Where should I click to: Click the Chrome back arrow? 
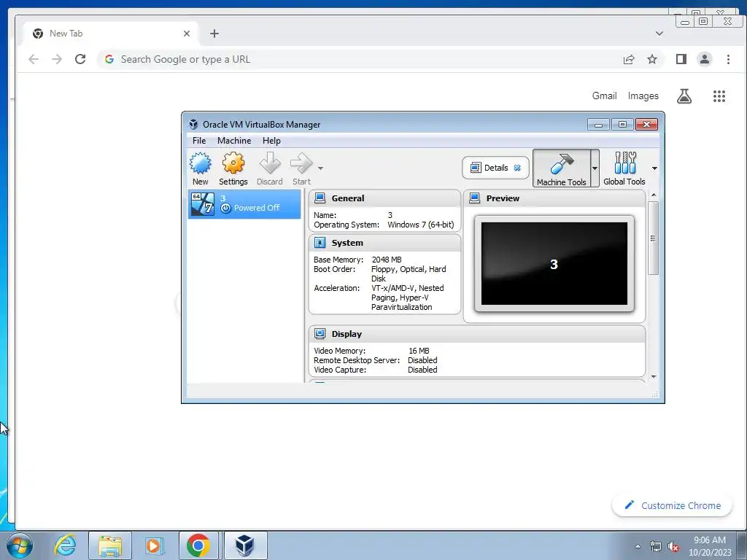[x=34, y=59]
